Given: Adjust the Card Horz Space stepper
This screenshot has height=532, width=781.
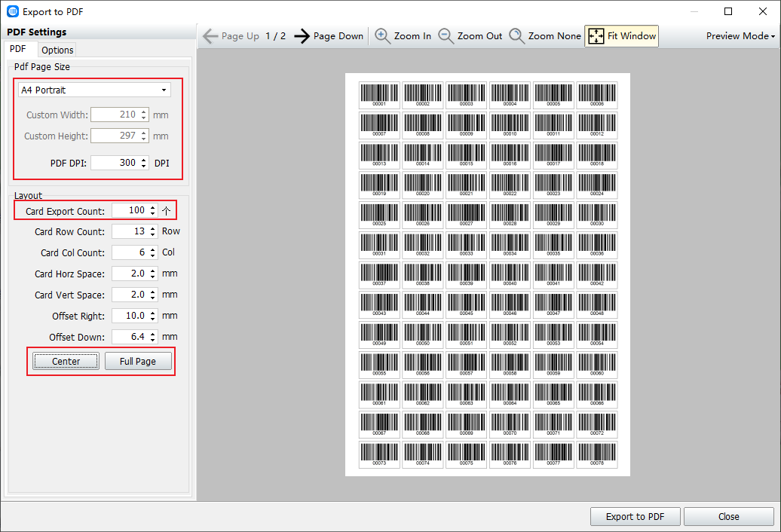Looking at the screenshot, I should tap(152, 274).
